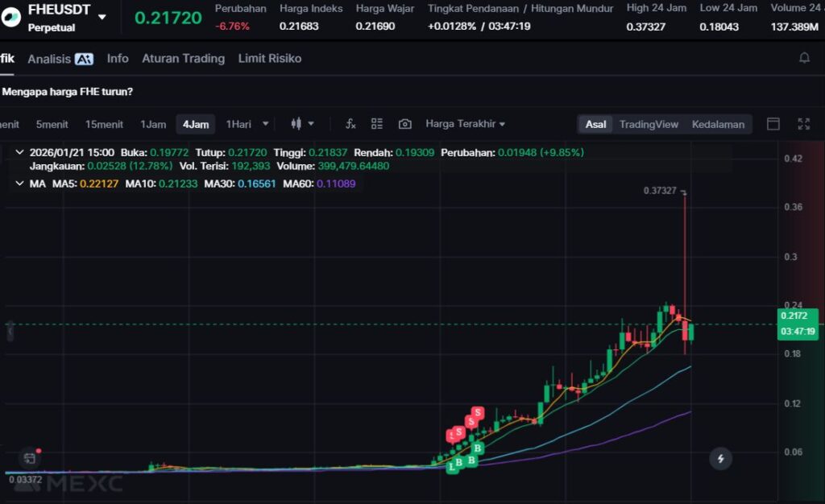Click the calendar icon at chart bottom-left
825x504 pixels.
tap(29, 458)
